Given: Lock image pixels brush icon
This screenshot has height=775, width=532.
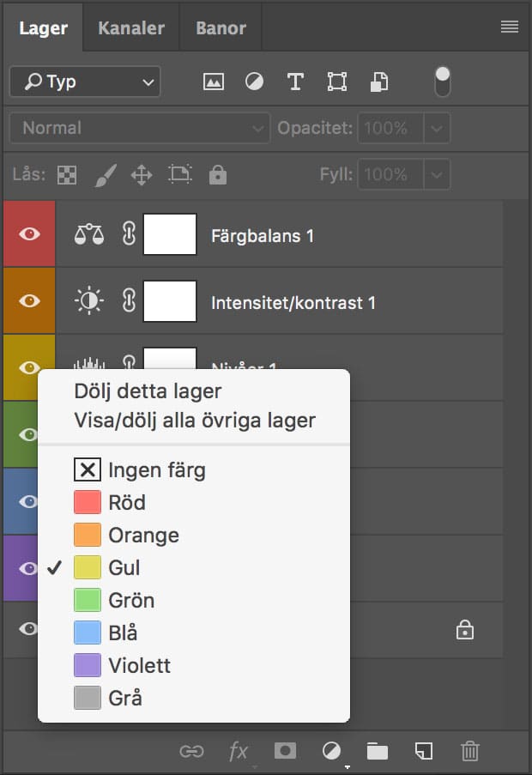Looking at the screenshot, I should pos(106,175).
